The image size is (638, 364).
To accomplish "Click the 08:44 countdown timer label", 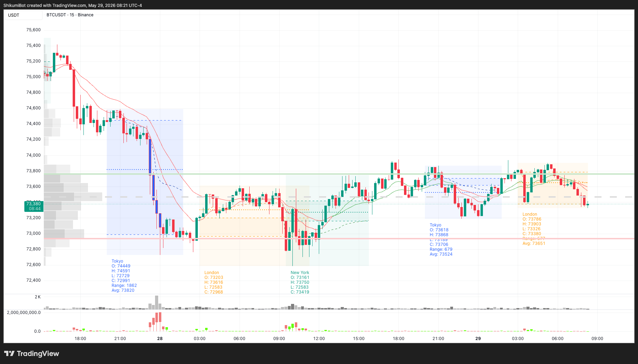I will tap(34, 209).
